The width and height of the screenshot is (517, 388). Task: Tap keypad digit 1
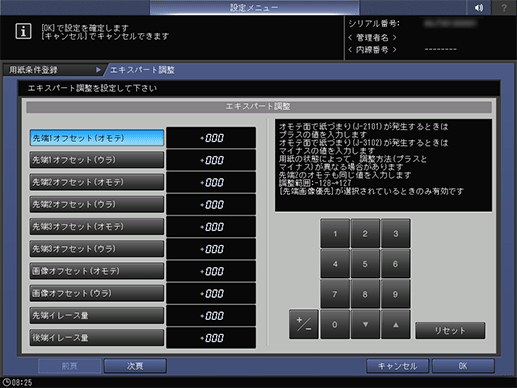tap(335, 233)
